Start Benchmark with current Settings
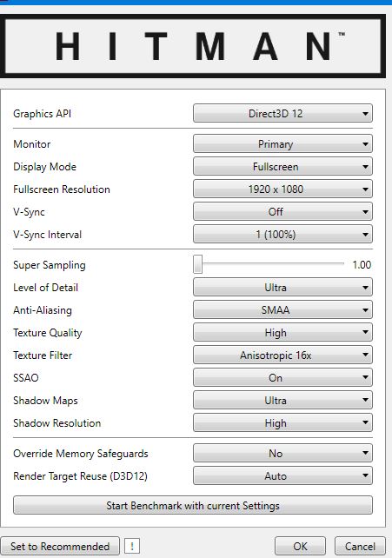Screen dimensions: 392x558 [x=193, y=505]
